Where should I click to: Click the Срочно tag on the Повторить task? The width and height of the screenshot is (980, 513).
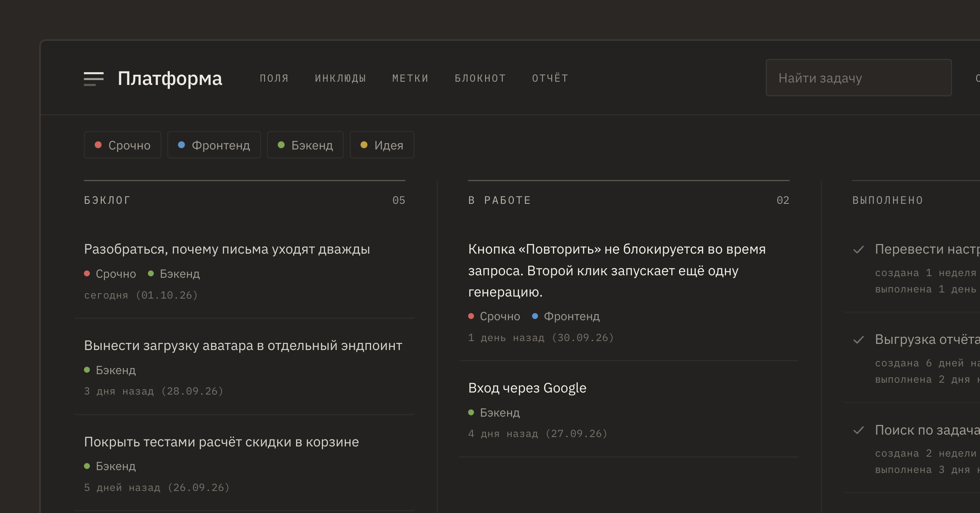pos(494,316)
